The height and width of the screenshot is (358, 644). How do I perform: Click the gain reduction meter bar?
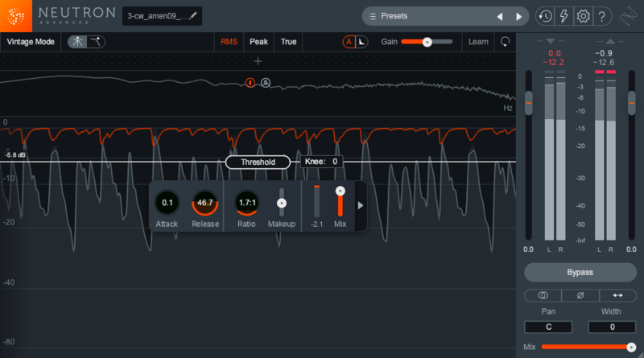point(316,201)
